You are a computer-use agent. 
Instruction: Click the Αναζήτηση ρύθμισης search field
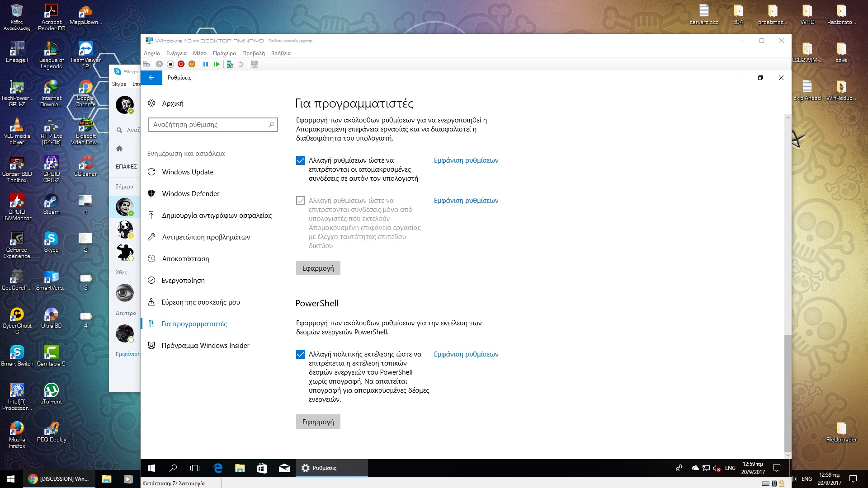point(213,125)
